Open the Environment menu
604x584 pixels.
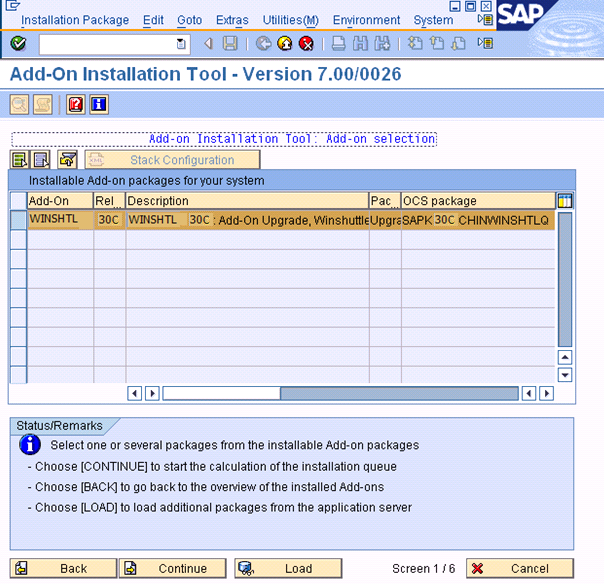366,20
